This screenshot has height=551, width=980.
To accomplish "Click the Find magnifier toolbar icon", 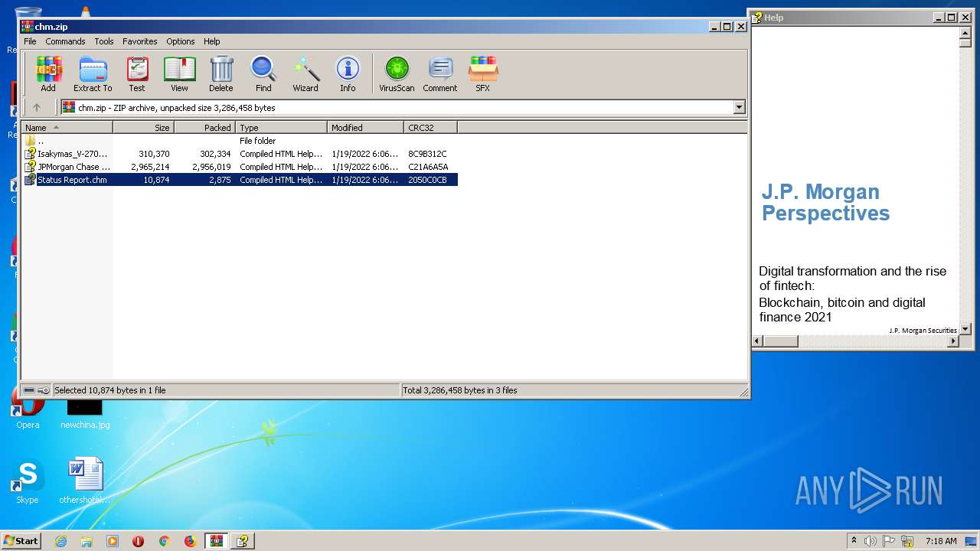I will (x=263, y=74).
